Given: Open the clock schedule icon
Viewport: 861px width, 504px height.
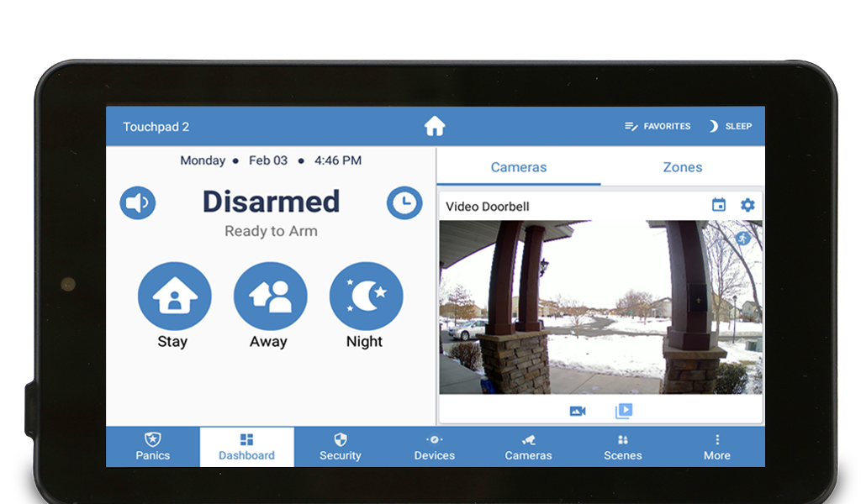Looking at the screenshot, I should [404, 203].
